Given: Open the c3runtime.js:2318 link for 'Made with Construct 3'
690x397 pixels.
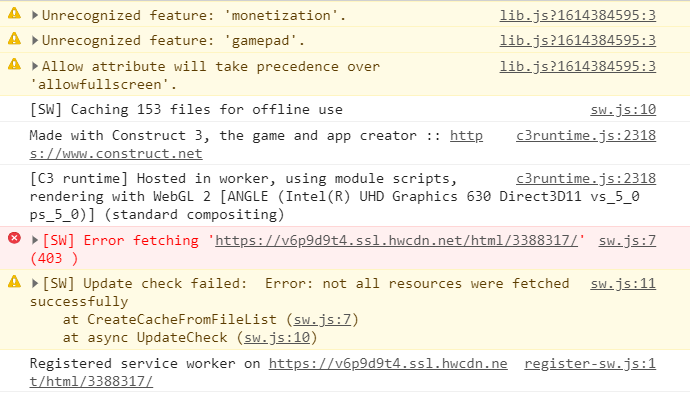Looking at the screenshot, I should pos(586,136).
